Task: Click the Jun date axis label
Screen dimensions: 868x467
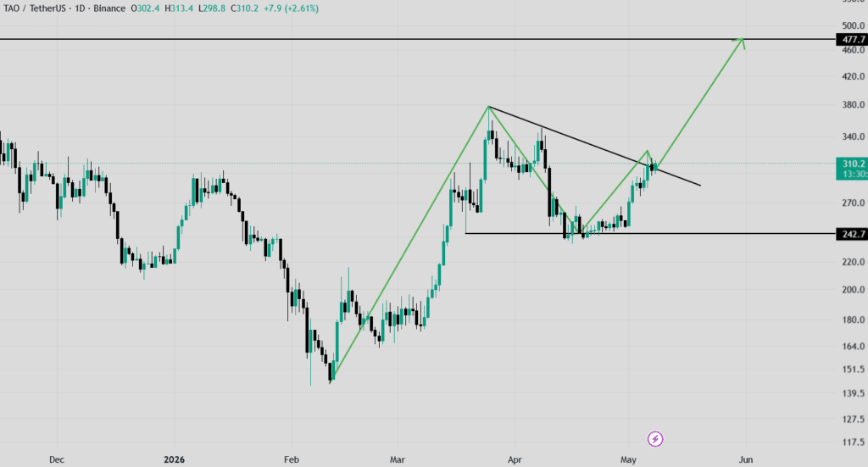Action: click(746, 460)
